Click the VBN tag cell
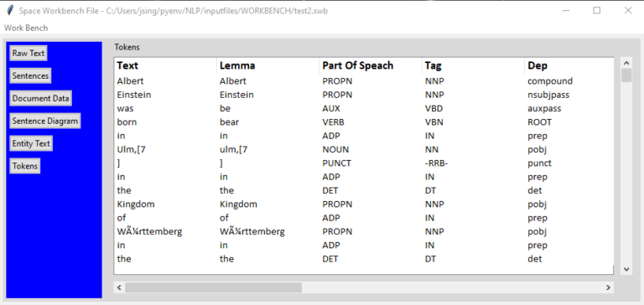 pos(434,122)
